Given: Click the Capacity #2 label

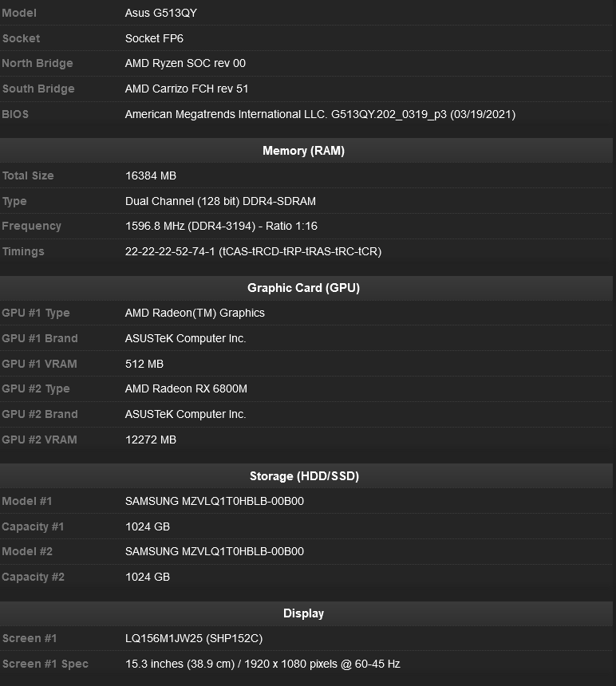Looking at the screenshot, I should click(33, 577).
